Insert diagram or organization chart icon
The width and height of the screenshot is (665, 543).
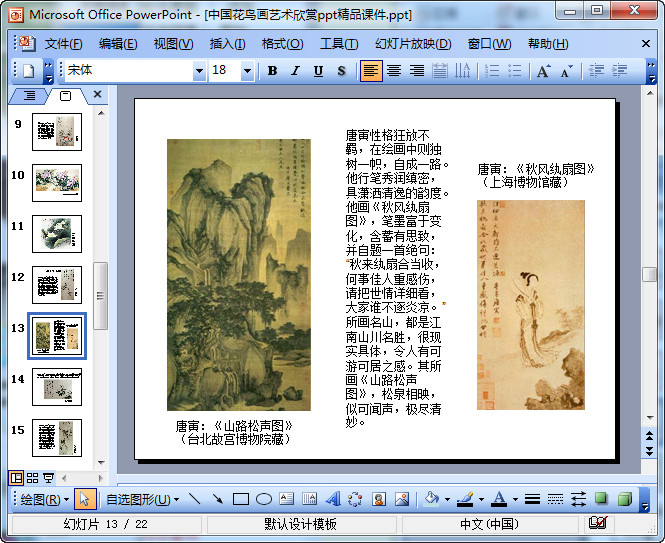pos(355,499)
